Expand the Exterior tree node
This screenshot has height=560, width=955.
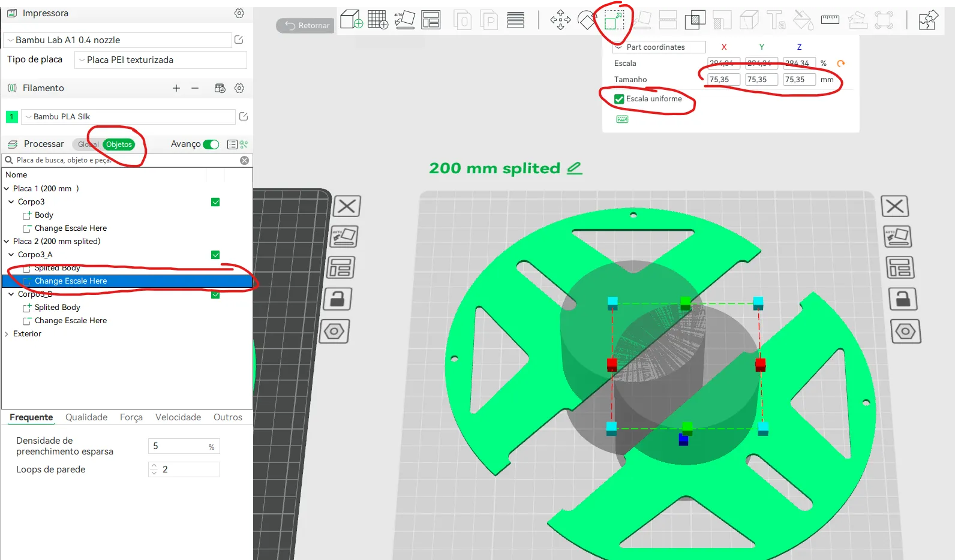(7, 334)
